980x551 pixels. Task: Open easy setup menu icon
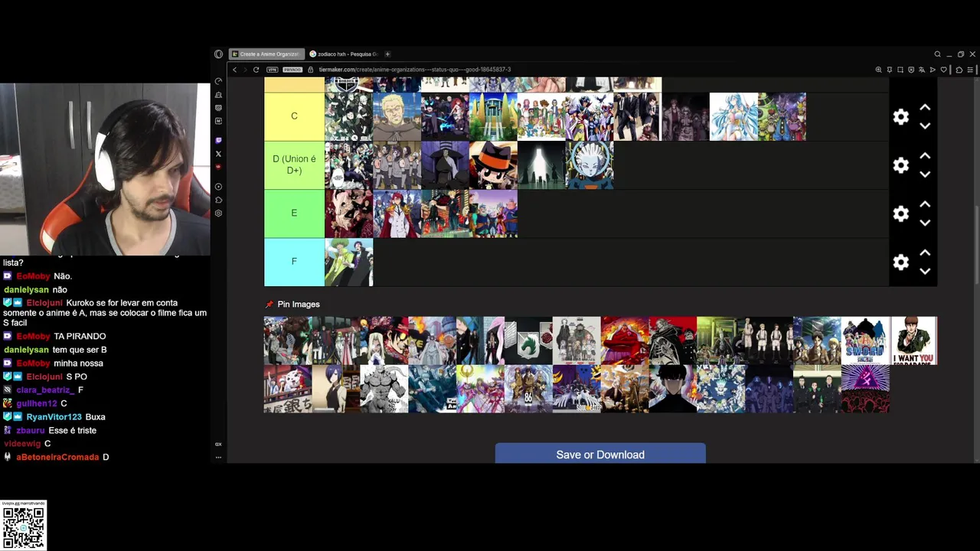click(970, 70)
